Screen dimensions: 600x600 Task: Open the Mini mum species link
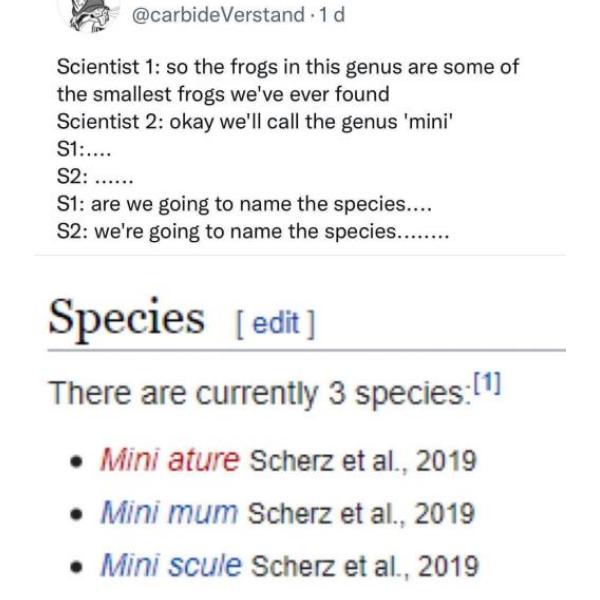[x=169, y=512]
